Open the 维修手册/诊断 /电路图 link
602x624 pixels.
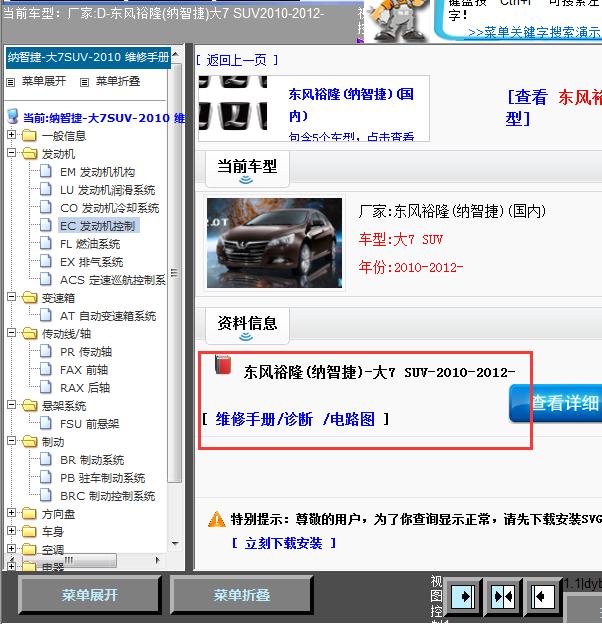click(x=295, y=419)
